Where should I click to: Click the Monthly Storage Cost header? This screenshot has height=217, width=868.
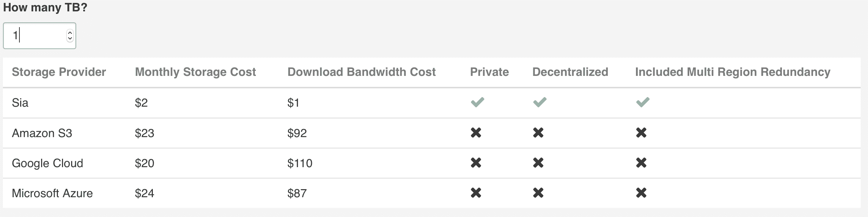coord(195,72)
